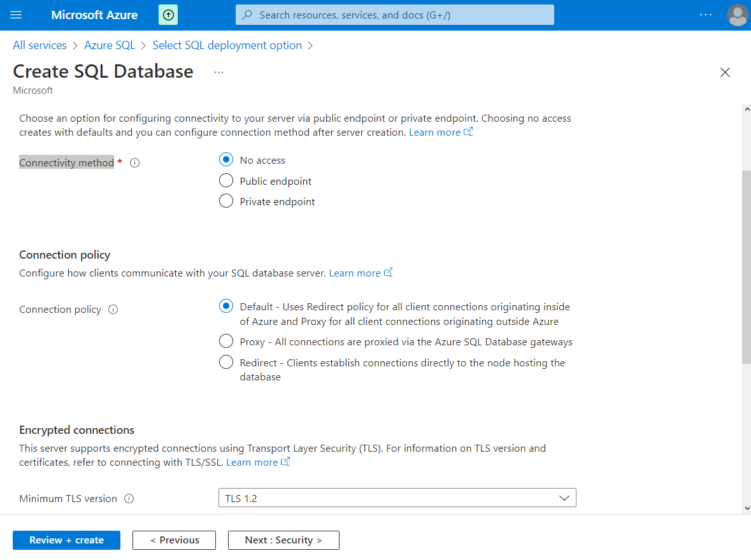
Task: Open Learn more link for connection policy
Action: click(361, 273)
